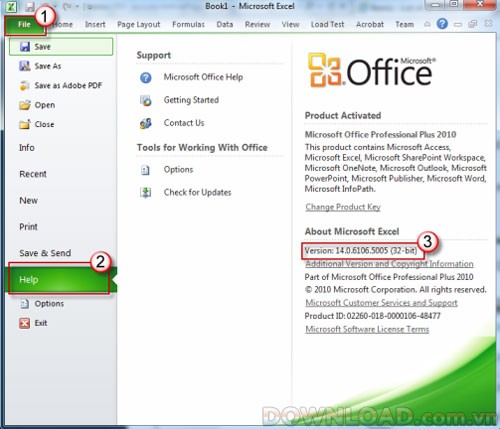Open the Team tab
Image resolution: width=500 pixels, height=429 pixels.
point(404,24)
